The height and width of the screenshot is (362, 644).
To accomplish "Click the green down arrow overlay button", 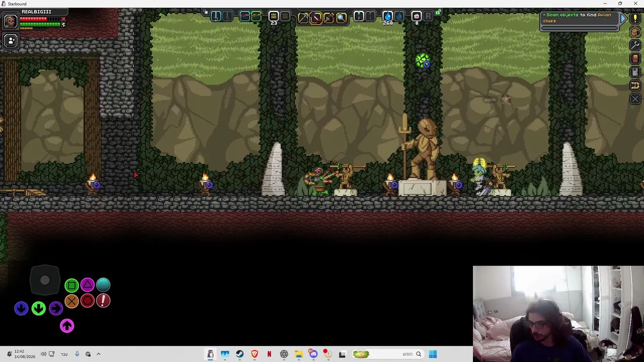I will (39, 308).
